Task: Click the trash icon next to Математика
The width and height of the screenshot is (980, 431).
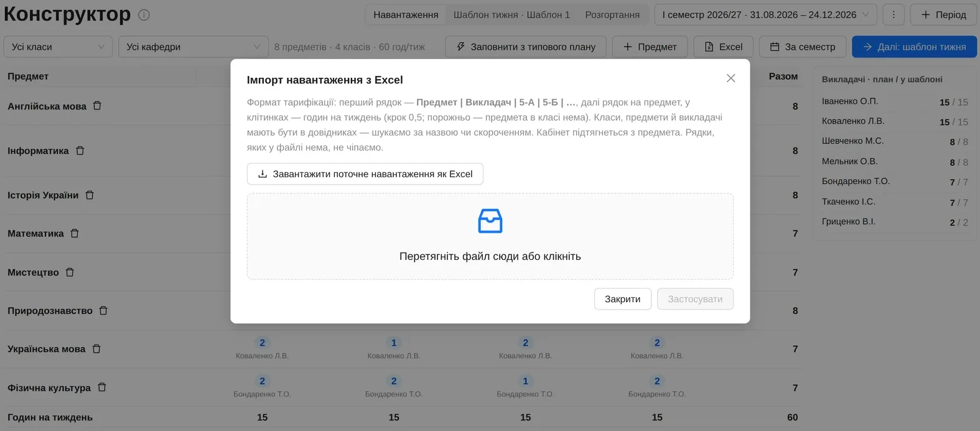Action: click(75, 233)
